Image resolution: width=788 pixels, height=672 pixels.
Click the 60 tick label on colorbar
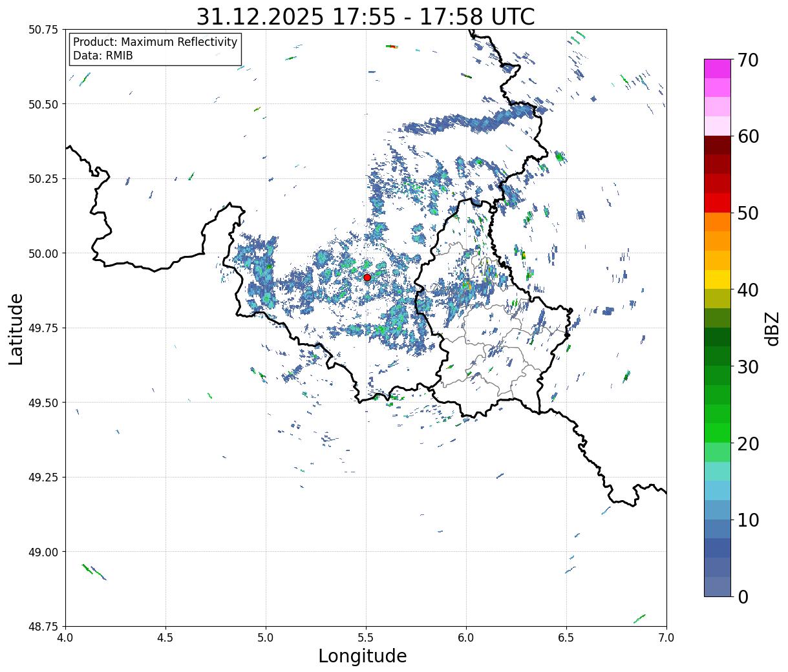[748, 136]
